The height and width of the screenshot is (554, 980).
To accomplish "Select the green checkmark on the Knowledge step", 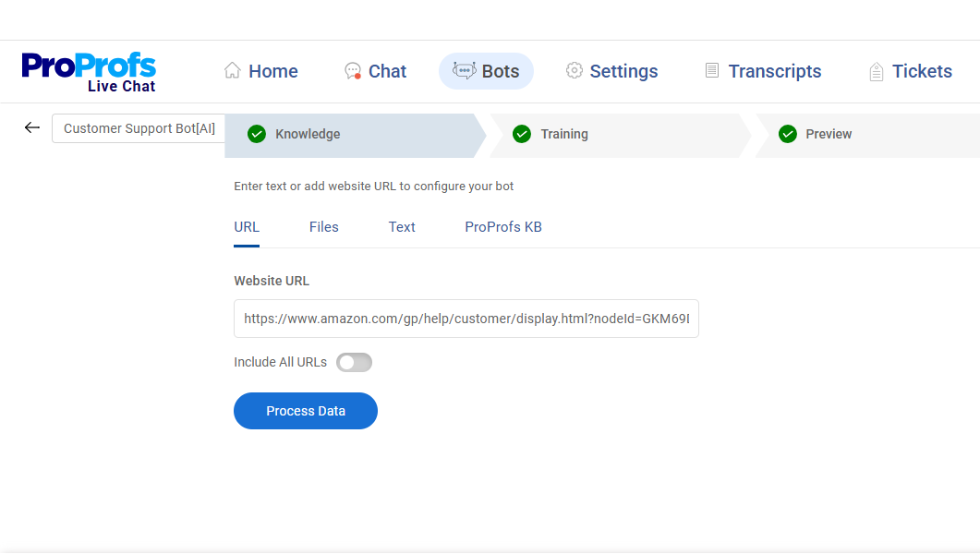I will click(256, 133).
